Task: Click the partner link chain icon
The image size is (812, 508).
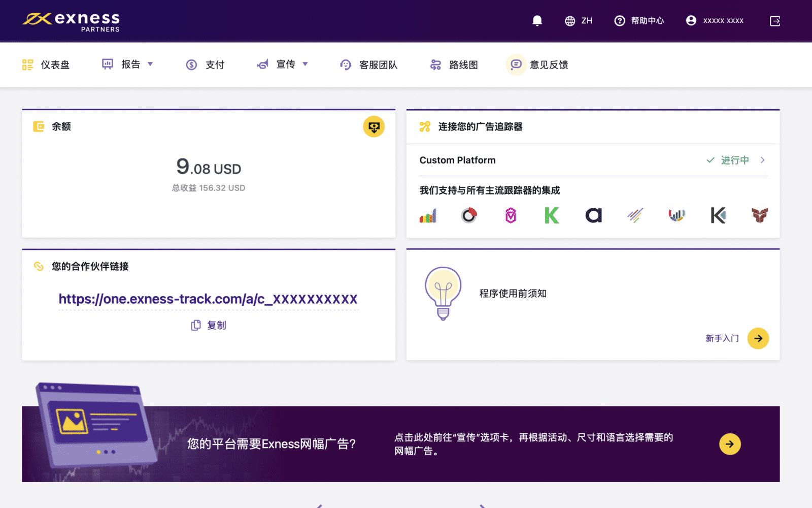Action: point(39,266)
